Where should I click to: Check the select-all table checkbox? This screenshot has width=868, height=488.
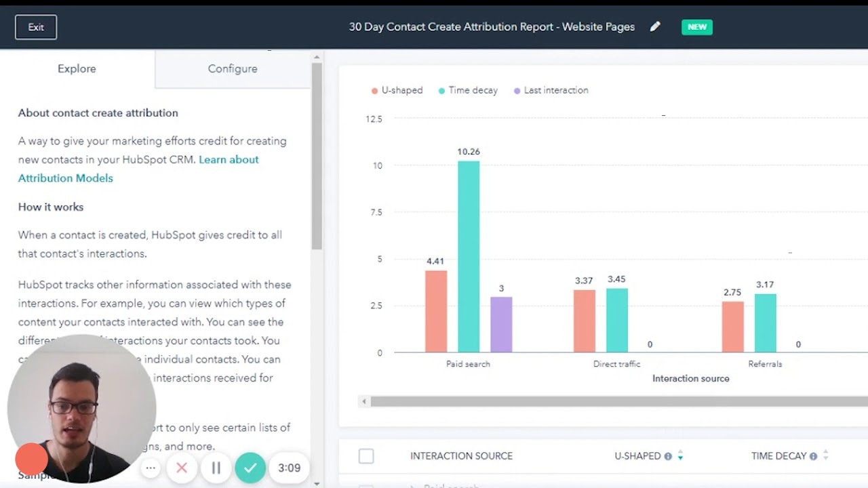point(366,456)
